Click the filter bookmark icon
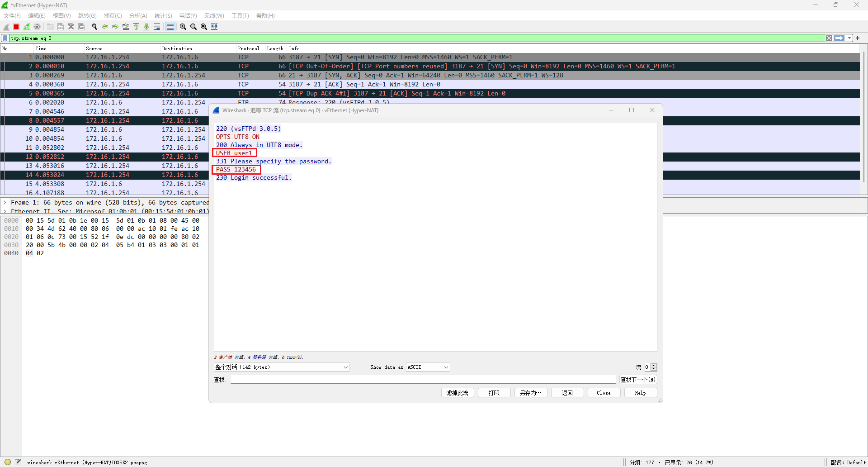Viewport: 868px width, 467px height. (5, 38)
